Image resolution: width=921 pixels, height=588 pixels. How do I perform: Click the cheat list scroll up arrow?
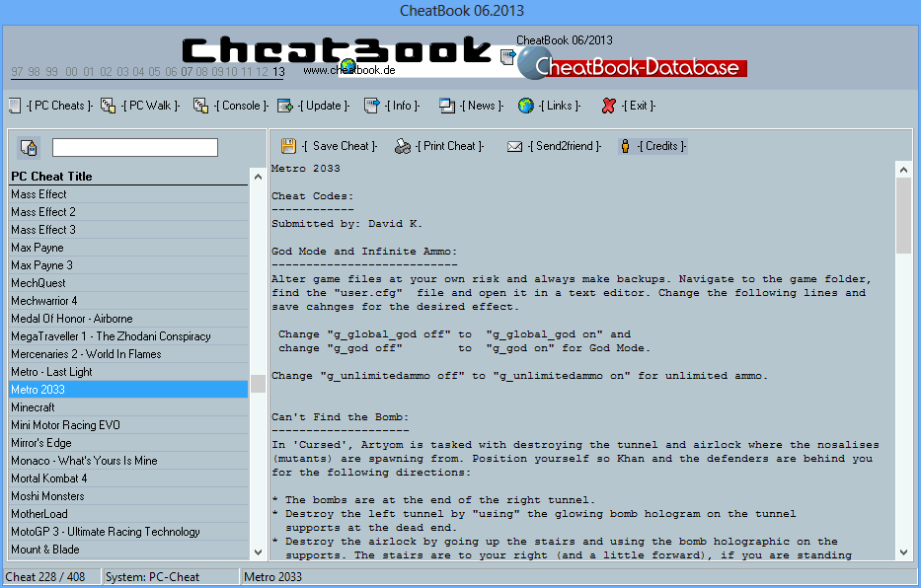[258, 177]
